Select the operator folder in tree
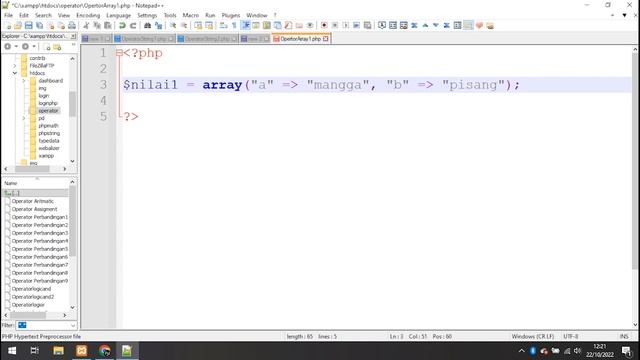640x360 pixels. tap(49, 111)
